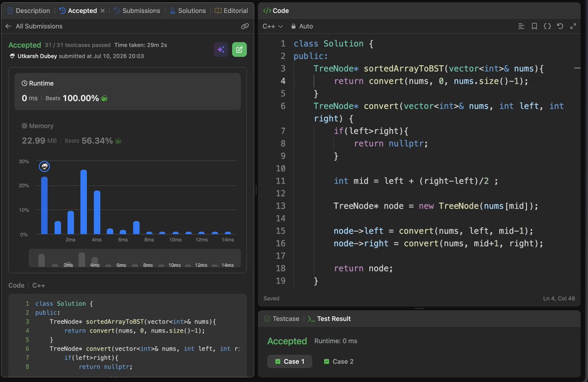
Task: Click the green edit notes button
Action: (239, 50)
